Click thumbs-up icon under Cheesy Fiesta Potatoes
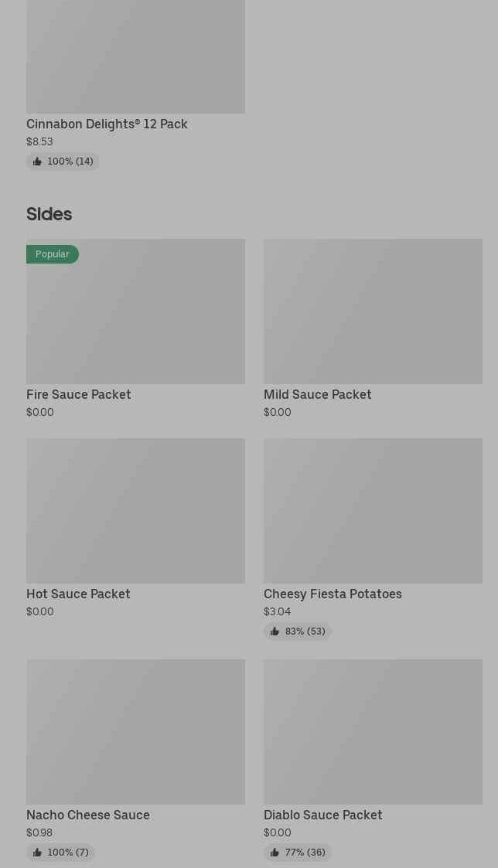498x868 pixels. point(275,631)
